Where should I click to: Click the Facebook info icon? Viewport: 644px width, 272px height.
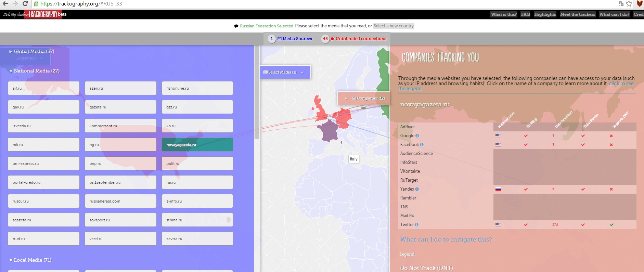(422, 145)
